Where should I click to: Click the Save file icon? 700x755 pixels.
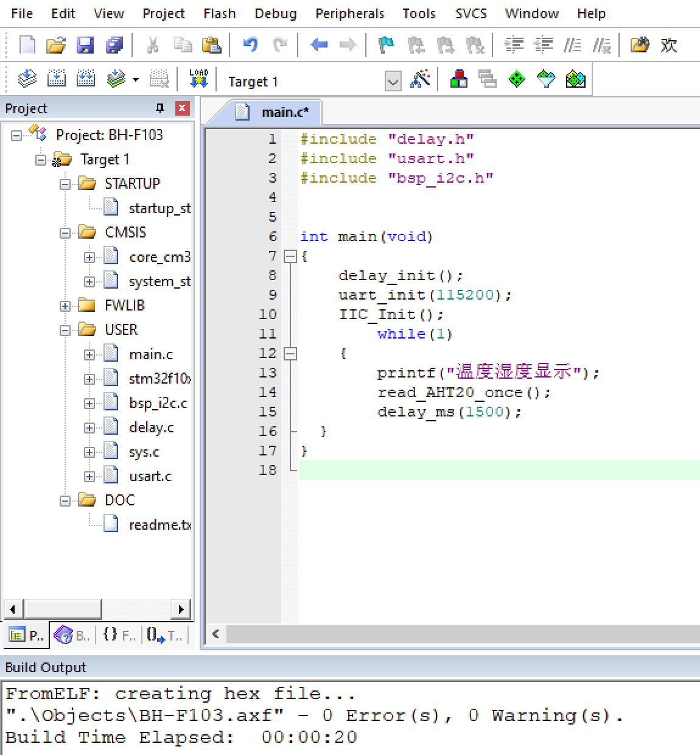[x=85, y=45]
